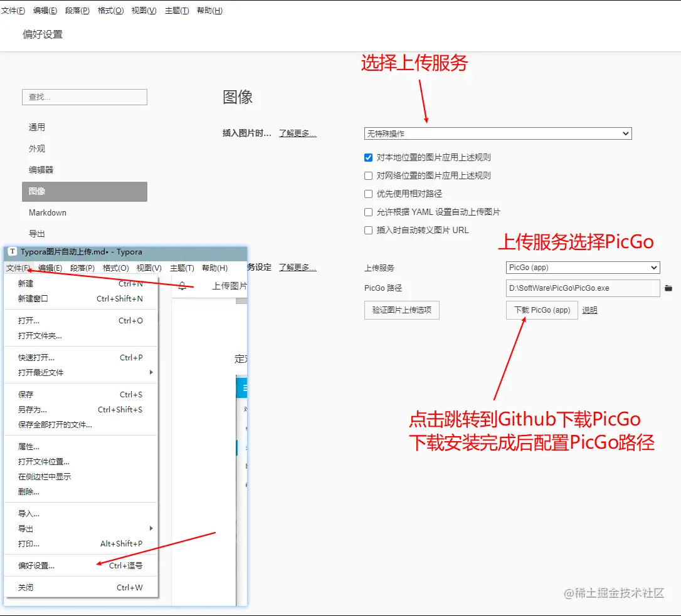The height and width of the screenshot is (616, 681).
Task: Choose 打开... in the File menu
Action: coord(80,320)
